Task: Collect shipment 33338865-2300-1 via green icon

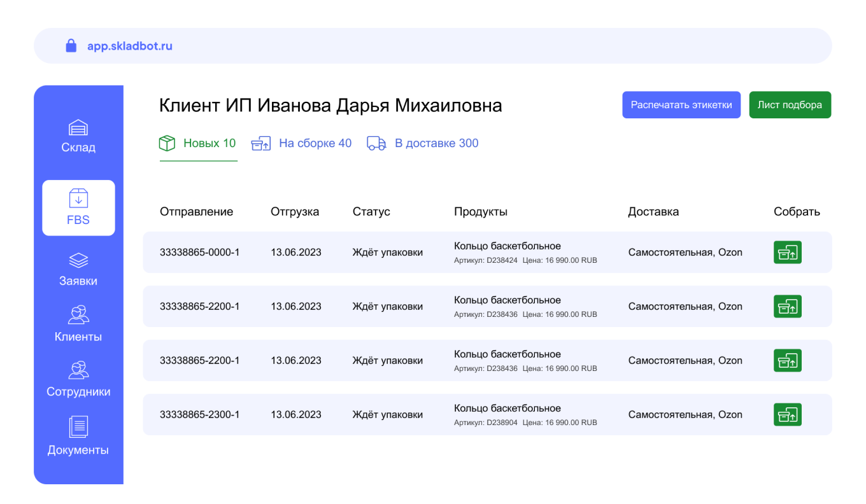Action: [788, 414]
